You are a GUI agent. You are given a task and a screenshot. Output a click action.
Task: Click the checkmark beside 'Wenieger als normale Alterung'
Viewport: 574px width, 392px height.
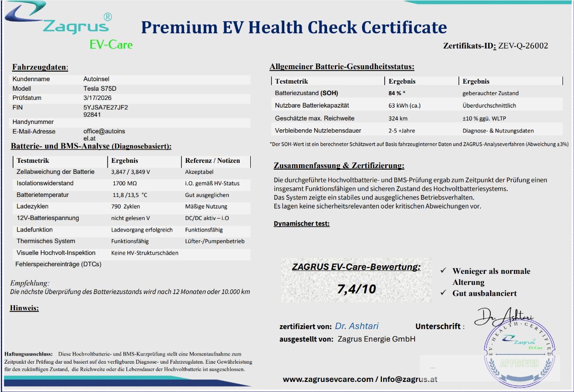[443, 271]
